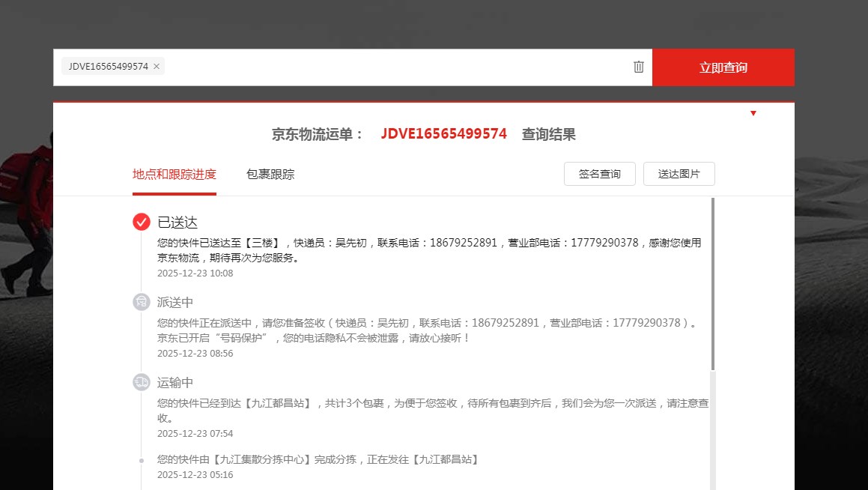The image size is (868, 490).
Task: Click the red 已送达 checkmark icon
Action: click(142, 222)
